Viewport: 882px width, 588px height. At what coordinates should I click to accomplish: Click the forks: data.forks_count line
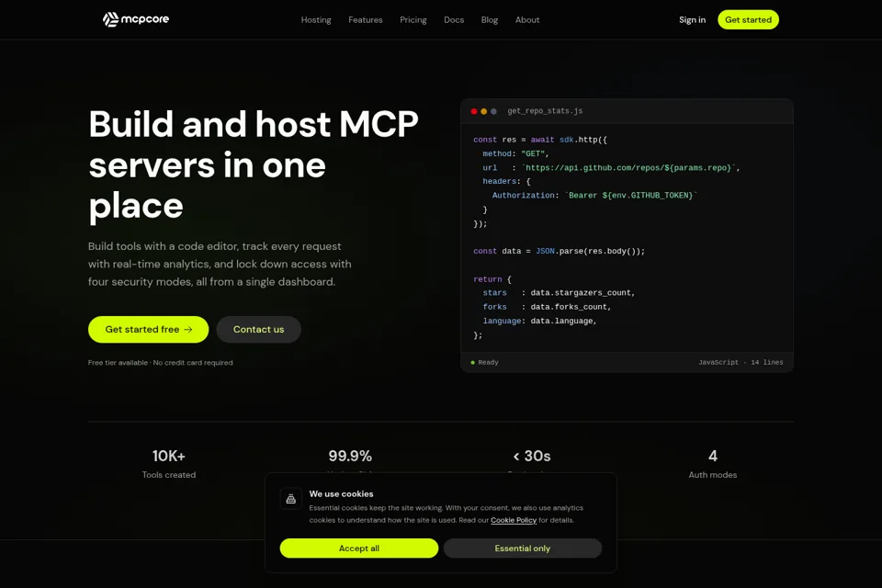(x=547, y=307)
